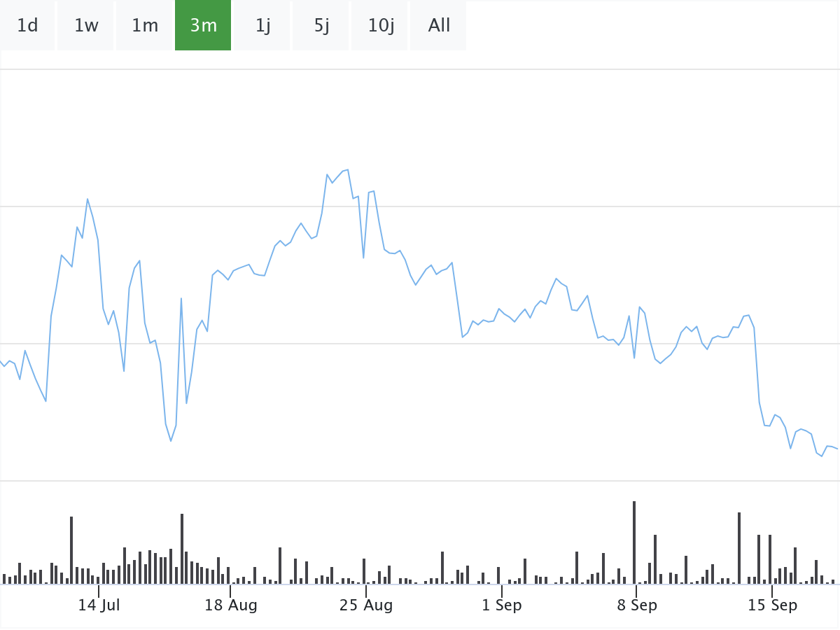Show the All time range
Screen dimensions: 840x630
pyautogui.click(x=439, y=26)
